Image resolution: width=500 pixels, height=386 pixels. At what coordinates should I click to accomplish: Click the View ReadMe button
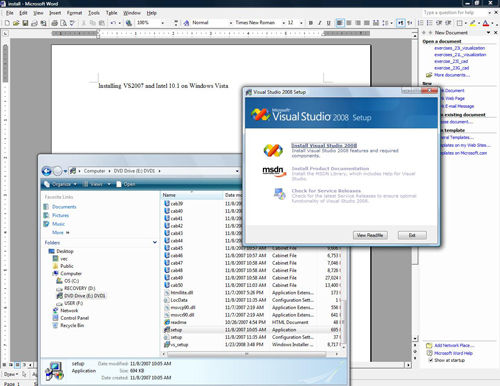coord(370,235)
